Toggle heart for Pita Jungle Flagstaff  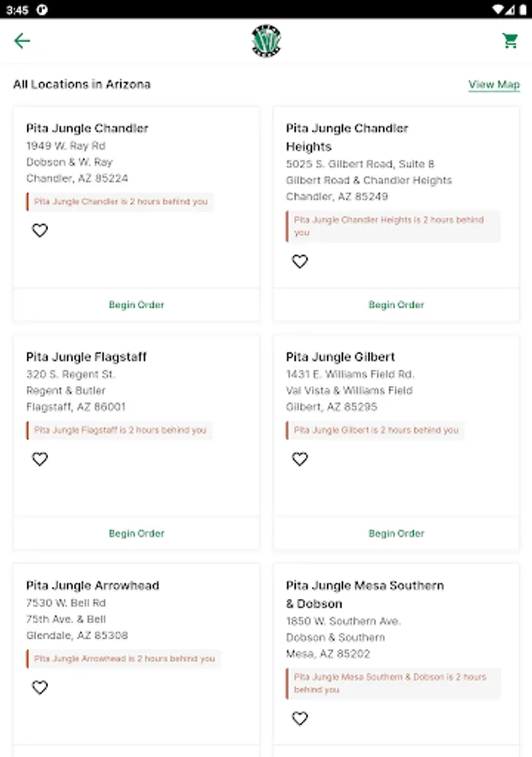pos(40,459)
